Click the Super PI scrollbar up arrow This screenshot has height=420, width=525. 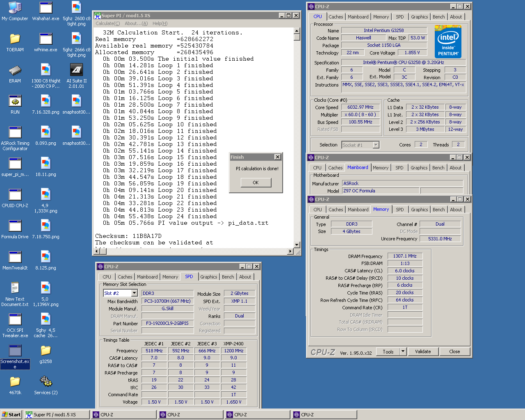[x=297, y=31]
